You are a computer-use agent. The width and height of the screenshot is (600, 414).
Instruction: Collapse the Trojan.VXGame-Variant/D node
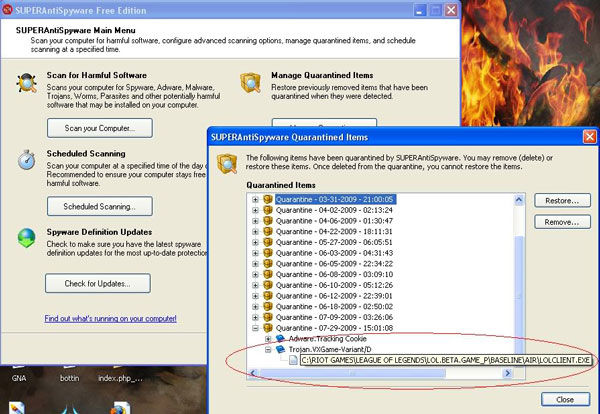tap(268, 349)
